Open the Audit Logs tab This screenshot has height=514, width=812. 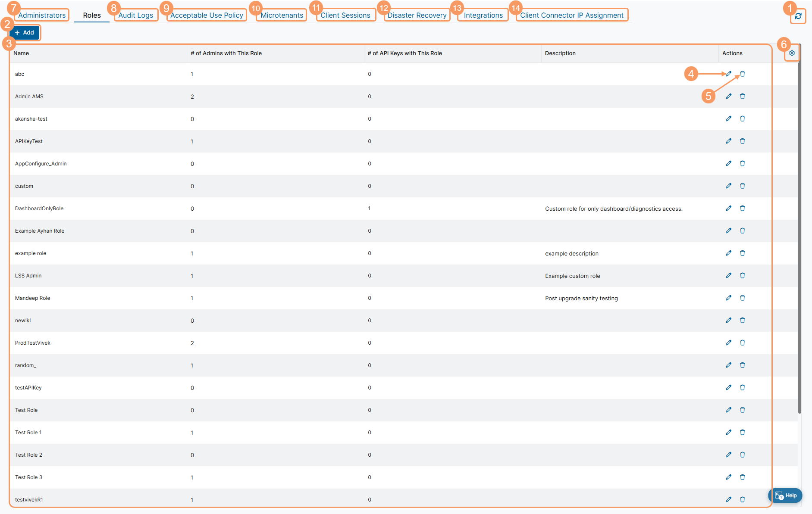click(136, 16)
